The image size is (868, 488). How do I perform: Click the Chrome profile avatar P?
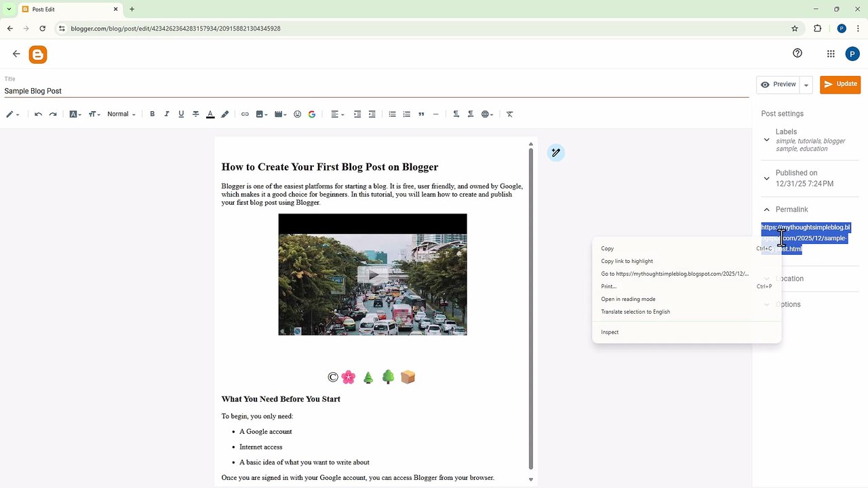pyautogui.click(x=842, y=28)
